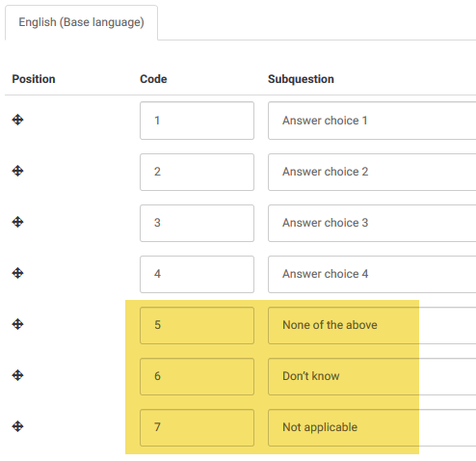
Task: Select the drag handle beside code 4
Action: point(17,273)
